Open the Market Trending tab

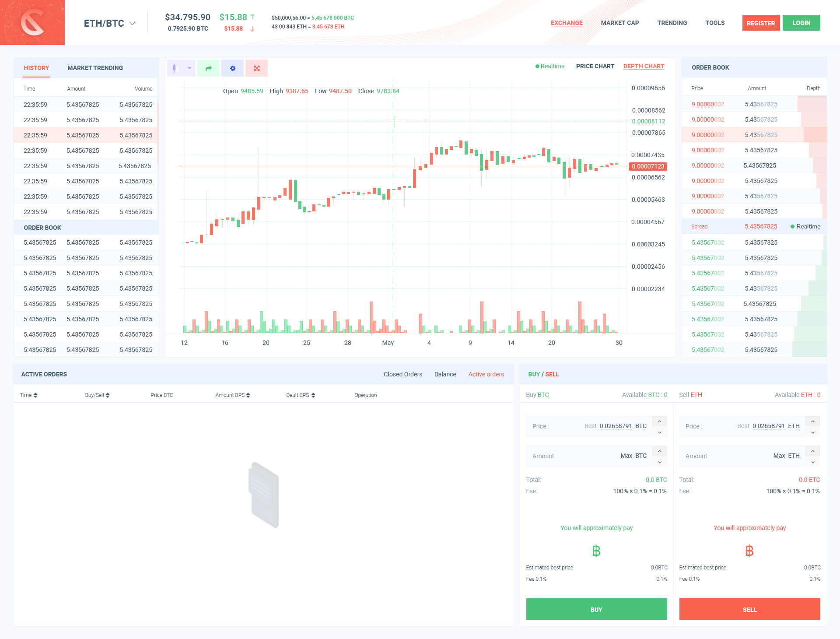click(95, 68)
